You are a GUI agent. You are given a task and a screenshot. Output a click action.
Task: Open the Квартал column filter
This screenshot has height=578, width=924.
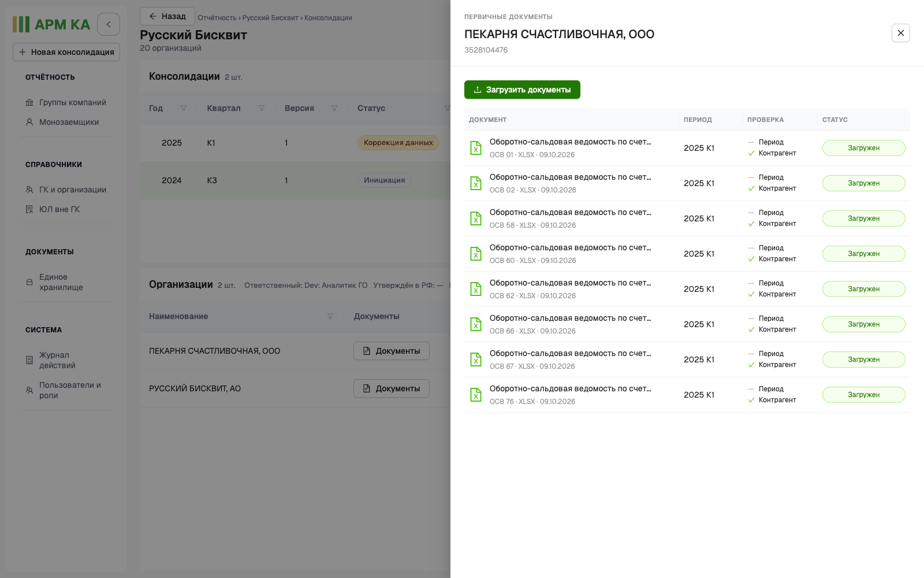coord(262,108)
